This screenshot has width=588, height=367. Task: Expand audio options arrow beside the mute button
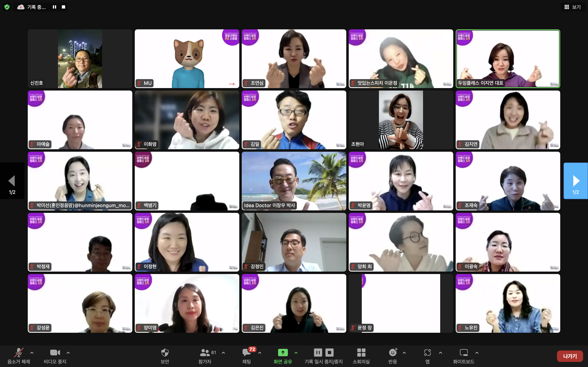[x=32, y=353]
